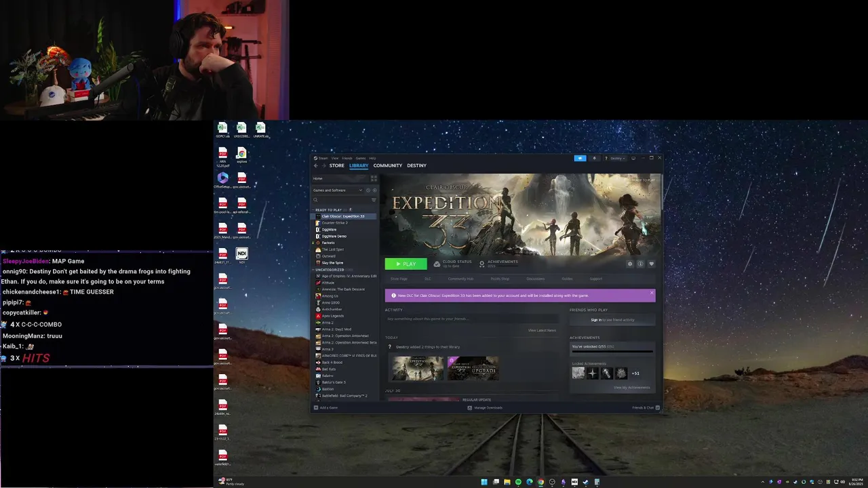
Task: Click the activity post text field
Action: click(471, 319)
